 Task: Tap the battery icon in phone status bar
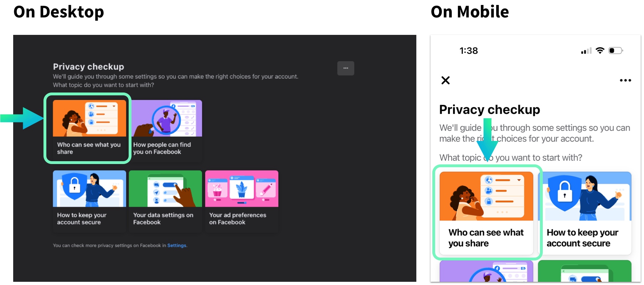click(615, 51)
